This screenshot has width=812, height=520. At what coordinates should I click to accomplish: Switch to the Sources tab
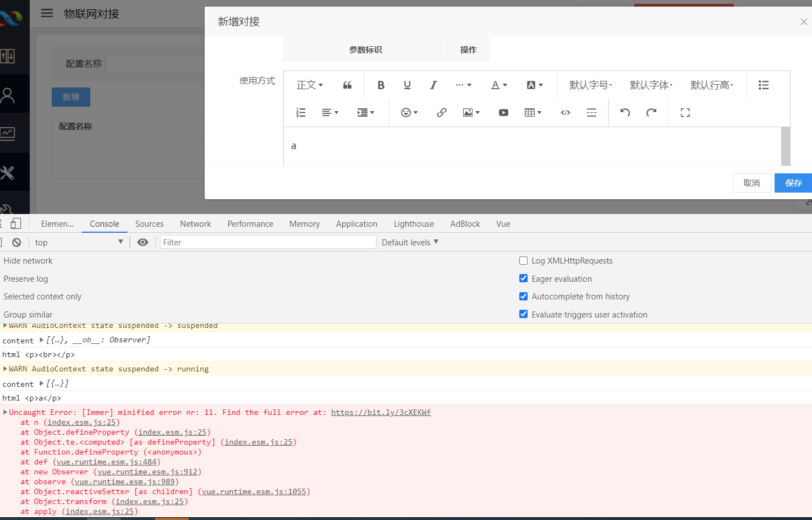[150, 224]
